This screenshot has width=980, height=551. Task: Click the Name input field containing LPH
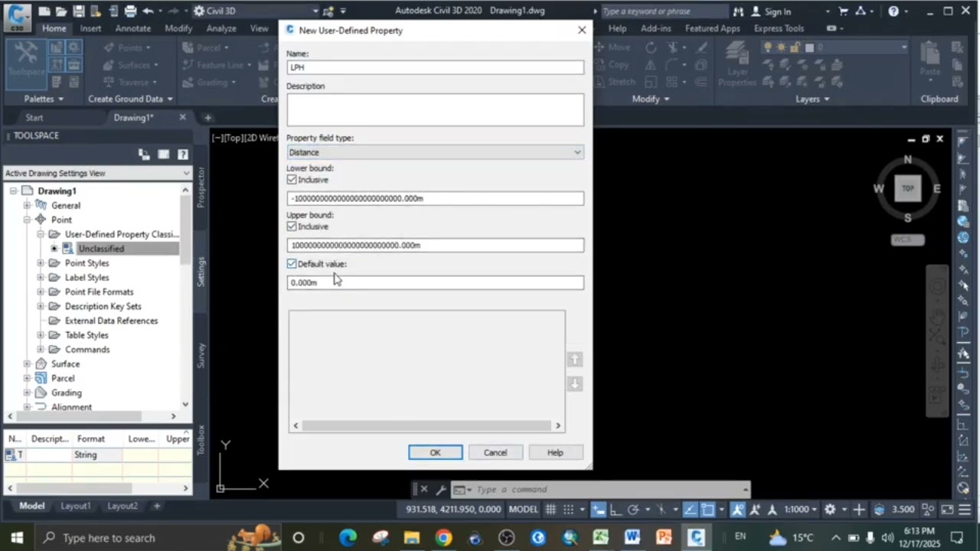pyautogui.click(x=435, y=67)
